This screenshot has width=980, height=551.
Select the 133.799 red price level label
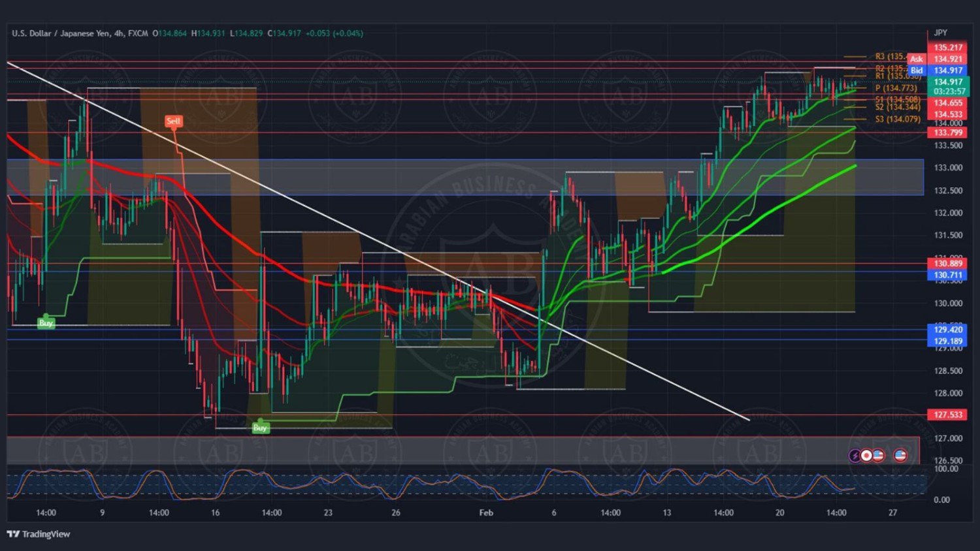pyautogui.click(x=948, y=133)
